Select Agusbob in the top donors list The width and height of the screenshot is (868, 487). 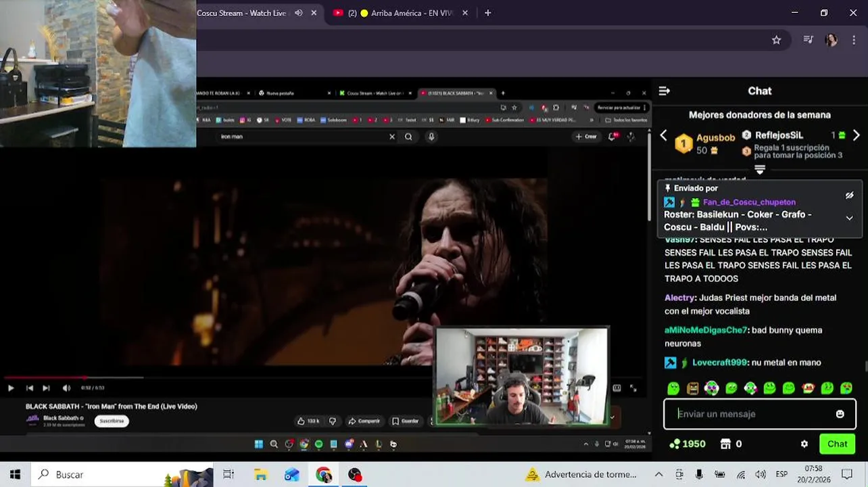[715, 137]
